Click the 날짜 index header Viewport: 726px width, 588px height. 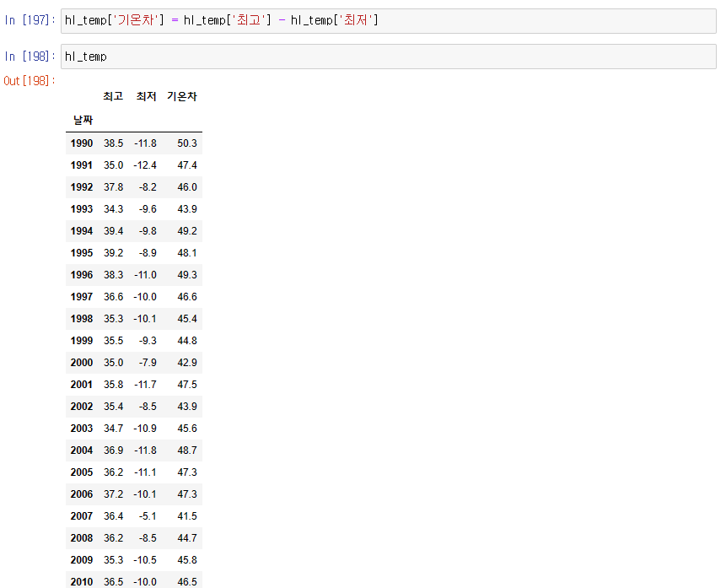click(83, 121)
